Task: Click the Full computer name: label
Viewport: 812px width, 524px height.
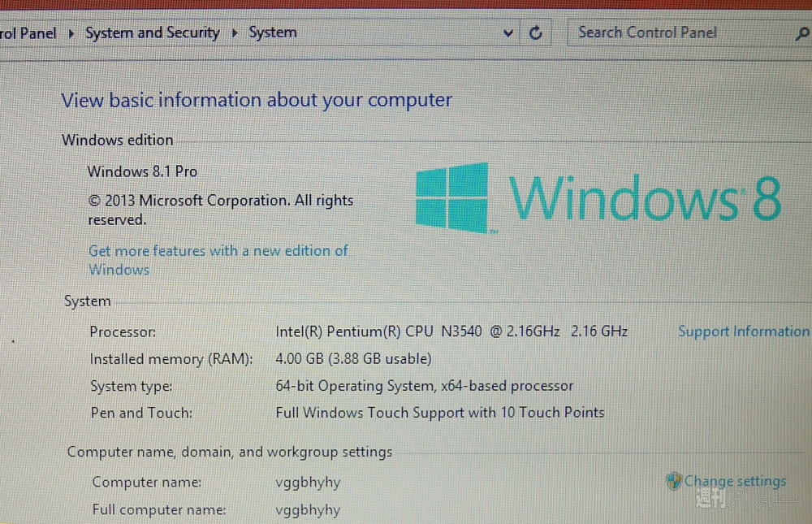Action: 159,509
